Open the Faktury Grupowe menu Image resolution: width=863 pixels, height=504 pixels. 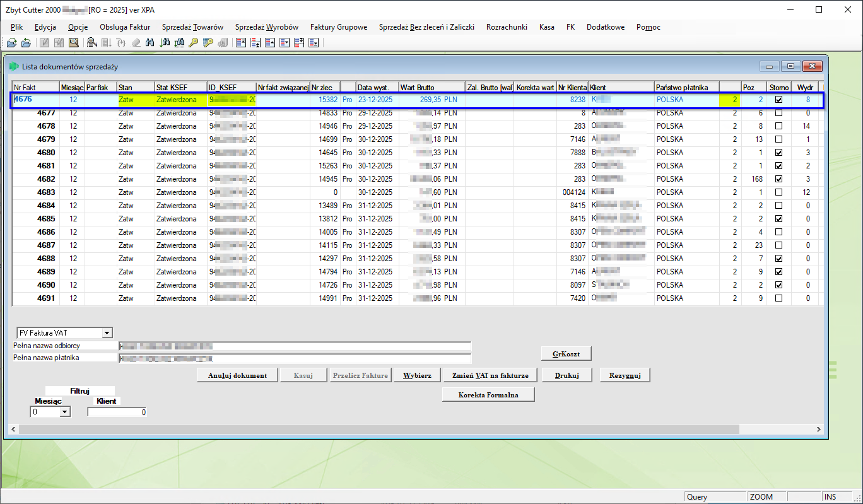(x=339, y=27)
